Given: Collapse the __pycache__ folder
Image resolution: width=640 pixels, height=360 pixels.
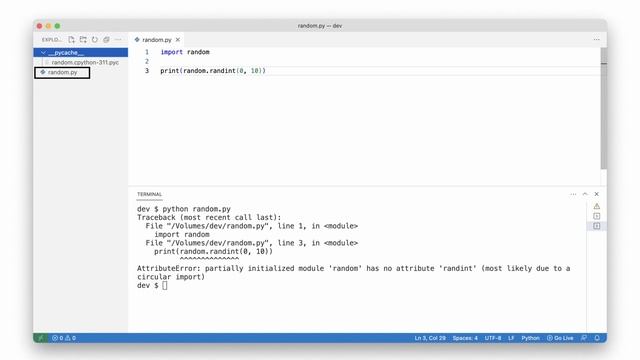Looking at the screenshot, I should [x=80, y=53].
